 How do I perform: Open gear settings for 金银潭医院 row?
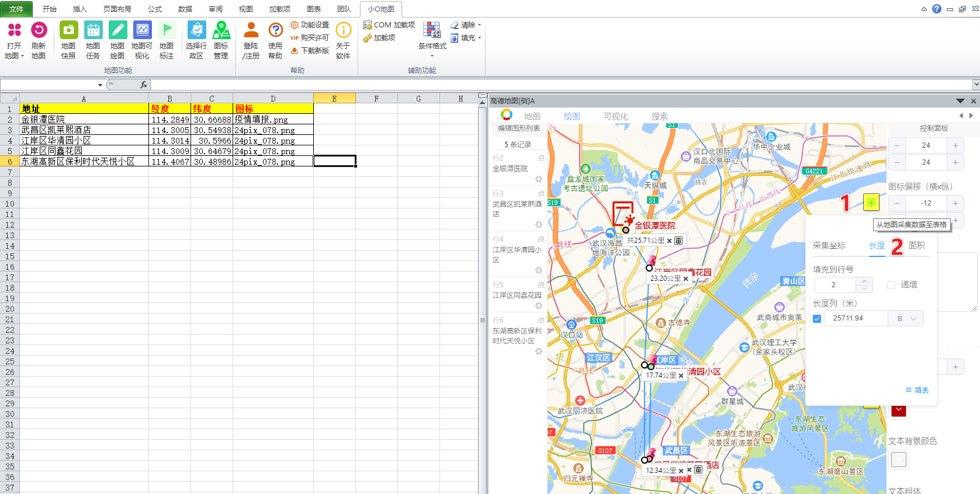pyautogui.click(x=539, y=179)
